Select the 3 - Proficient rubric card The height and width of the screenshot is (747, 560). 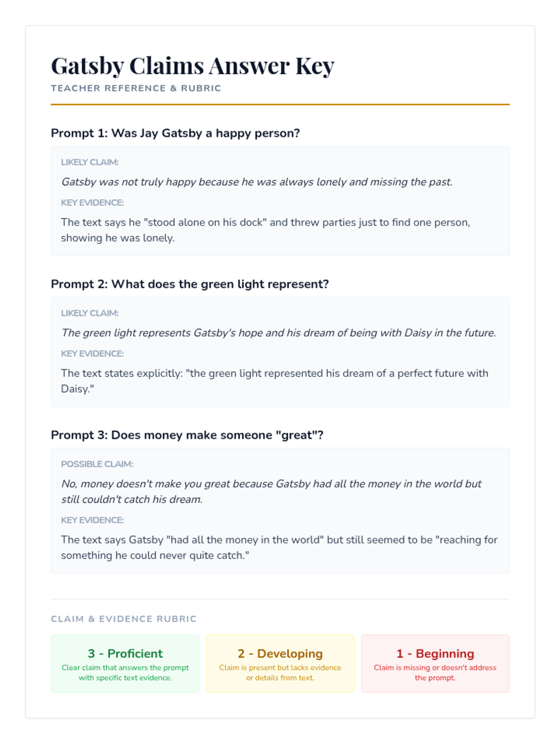[x=125, y=663]
